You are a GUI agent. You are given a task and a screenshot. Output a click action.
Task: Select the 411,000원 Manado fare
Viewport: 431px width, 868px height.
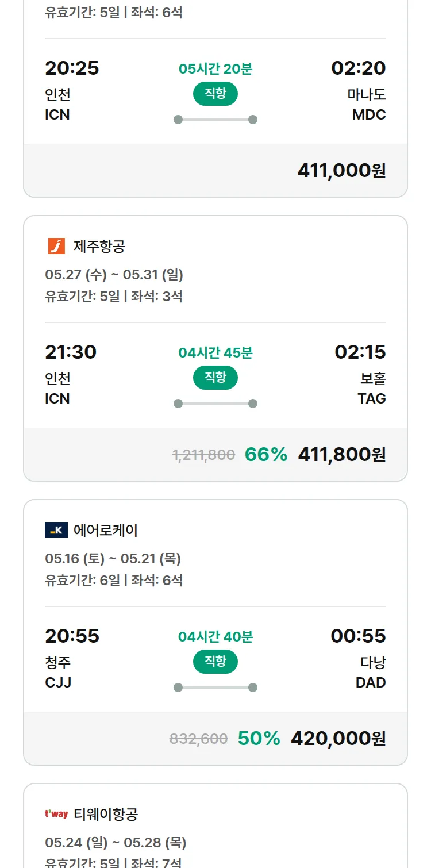tap(341, 170)
